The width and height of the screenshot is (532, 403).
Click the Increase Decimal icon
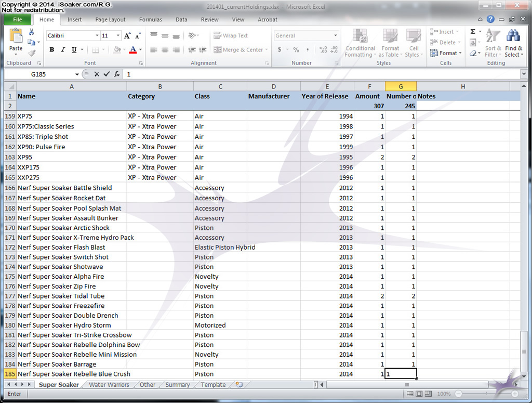click(x=323, y=49)
